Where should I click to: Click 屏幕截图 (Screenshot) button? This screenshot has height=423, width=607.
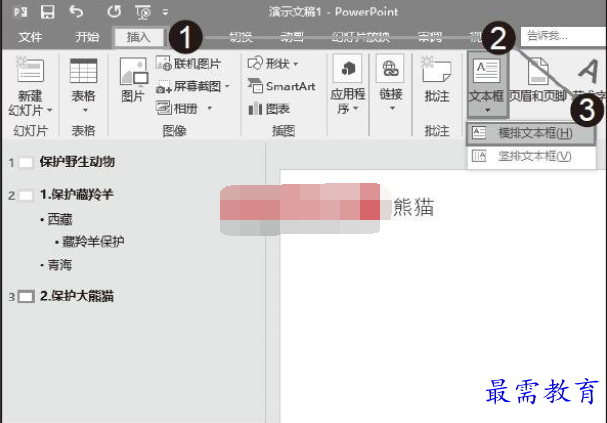[189, 86]
